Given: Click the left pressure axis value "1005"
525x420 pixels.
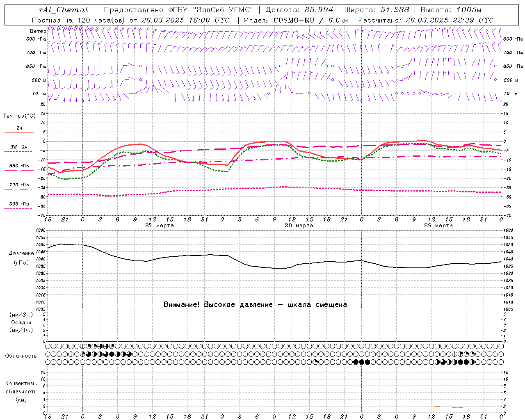Looking at the screenshot, I should coord(41,309).
